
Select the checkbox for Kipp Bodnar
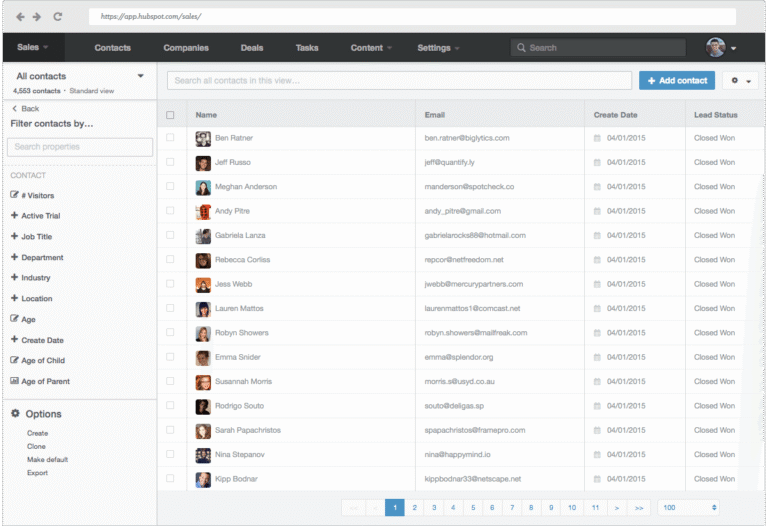tap(170, 478)
